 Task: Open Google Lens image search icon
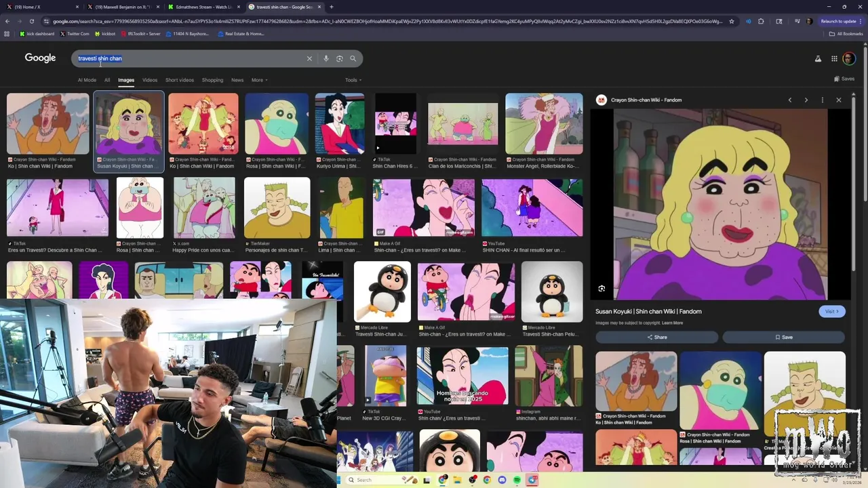pos(340,58)
